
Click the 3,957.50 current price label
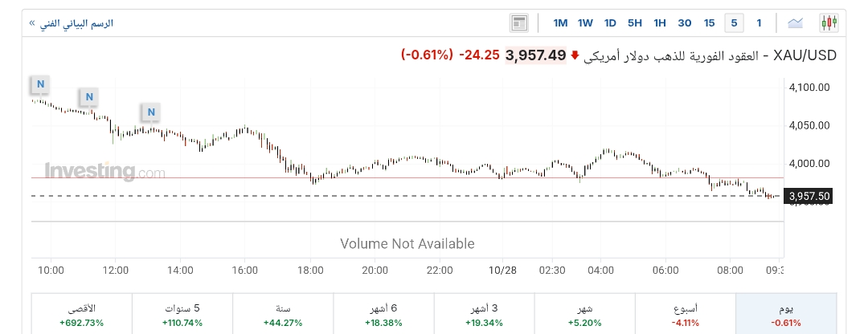809,196
